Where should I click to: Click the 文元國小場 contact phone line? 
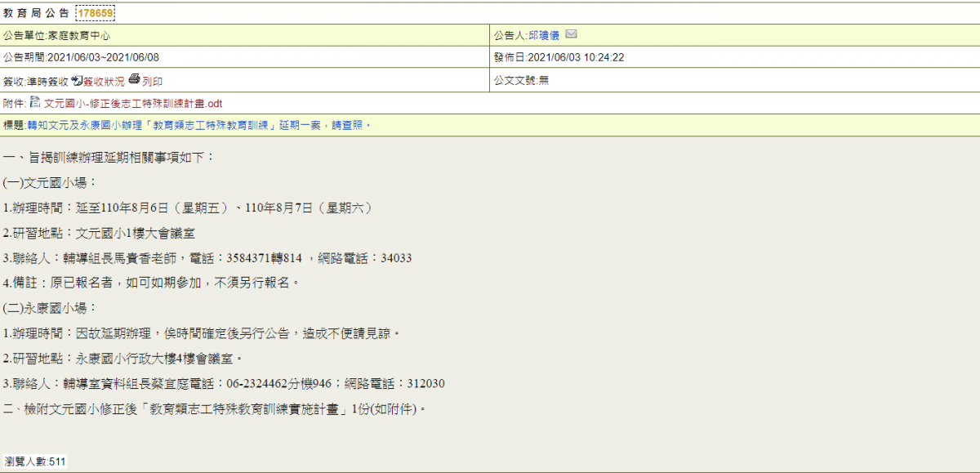click(207, 258)
